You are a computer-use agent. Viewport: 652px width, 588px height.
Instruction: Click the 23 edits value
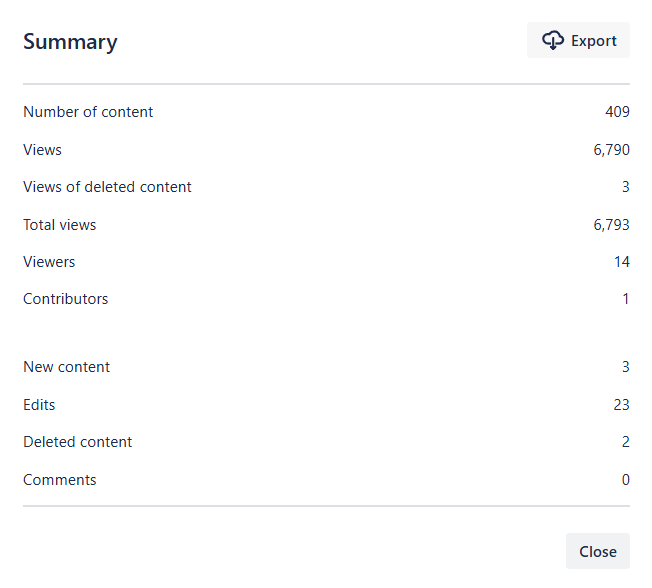tap(622, 405)
